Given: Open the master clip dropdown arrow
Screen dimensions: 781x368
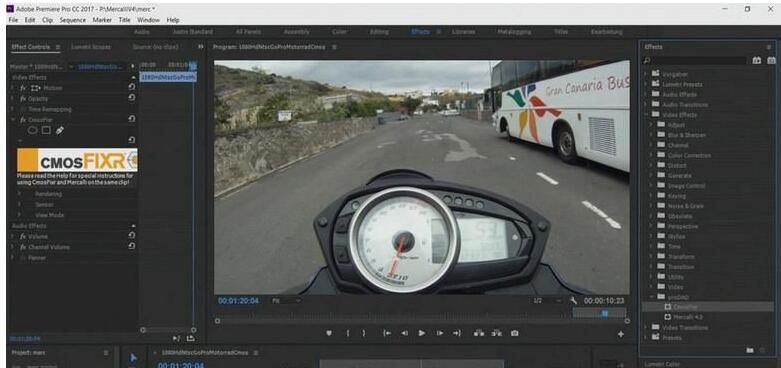Looking at the screenshot, I should (71, 67).
